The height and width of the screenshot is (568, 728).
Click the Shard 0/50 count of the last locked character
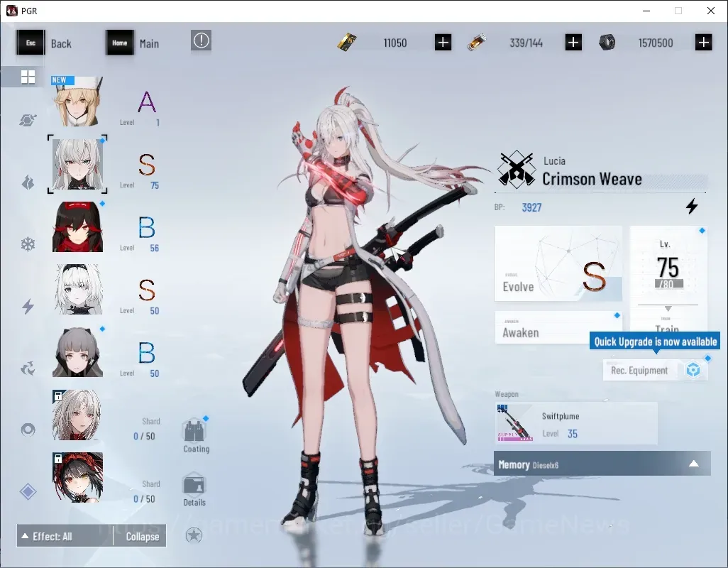pyautogui.click(x=144, y=499)
